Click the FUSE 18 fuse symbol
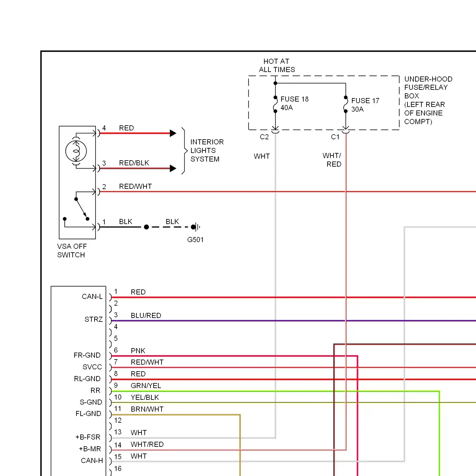This screenshot has height=476, width=476. 275,104
